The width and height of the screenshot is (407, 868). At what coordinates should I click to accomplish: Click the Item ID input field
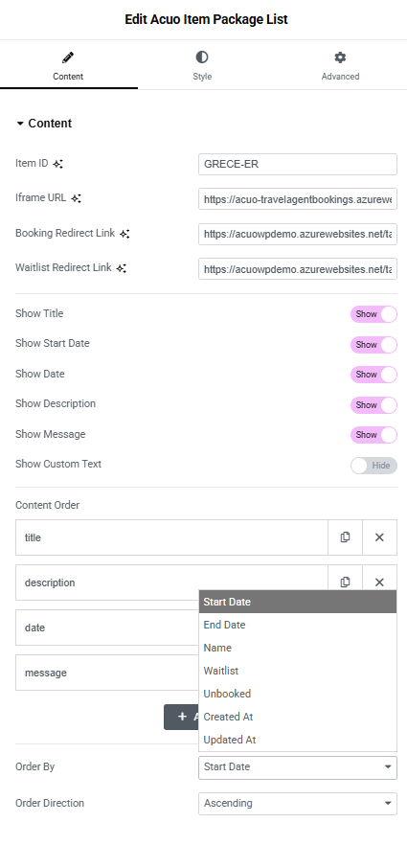pyautogui.click(x=298, y=165)
